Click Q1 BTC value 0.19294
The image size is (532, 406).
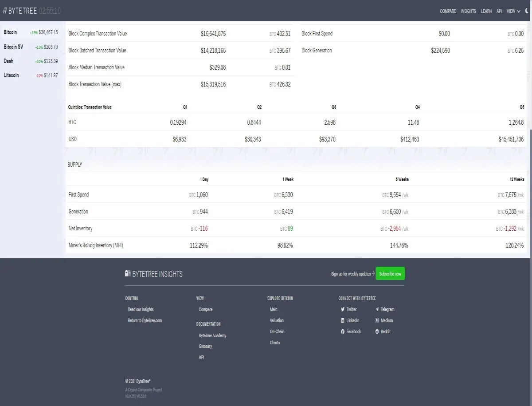tap(178, 122)
